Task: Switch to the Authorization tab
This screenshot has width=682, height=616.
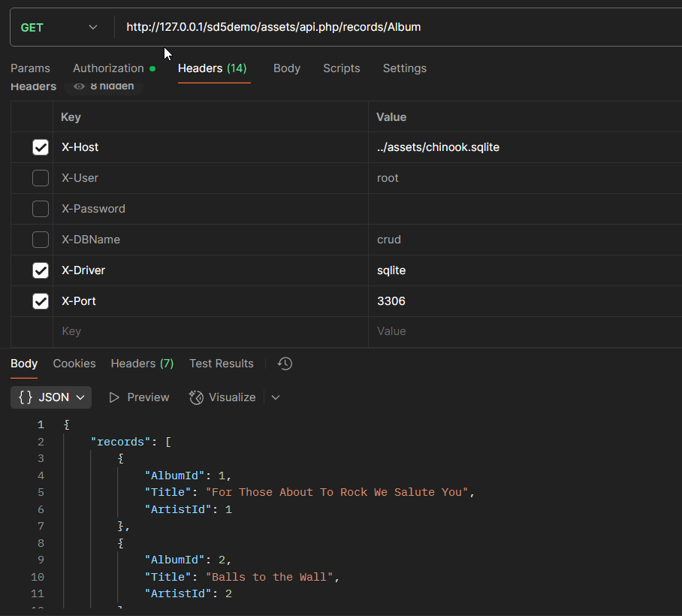Action: [x=108, y=68]
